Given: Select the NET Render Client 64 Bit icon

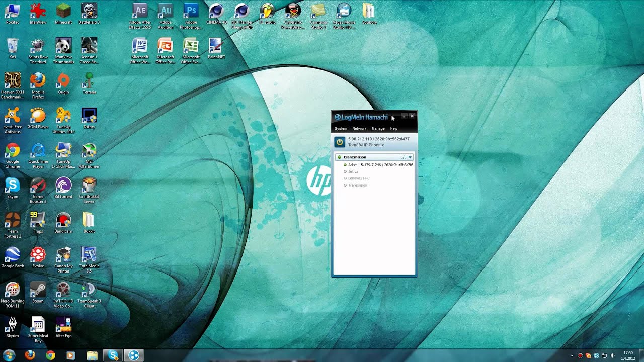Looking at the screenshot, I should click(x=242, y=16).
